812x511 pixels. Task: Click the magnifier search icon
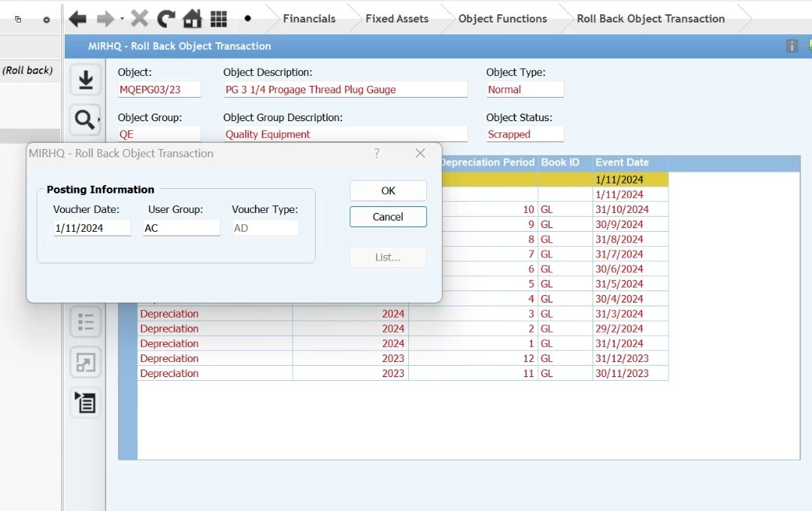pos(84,119)
